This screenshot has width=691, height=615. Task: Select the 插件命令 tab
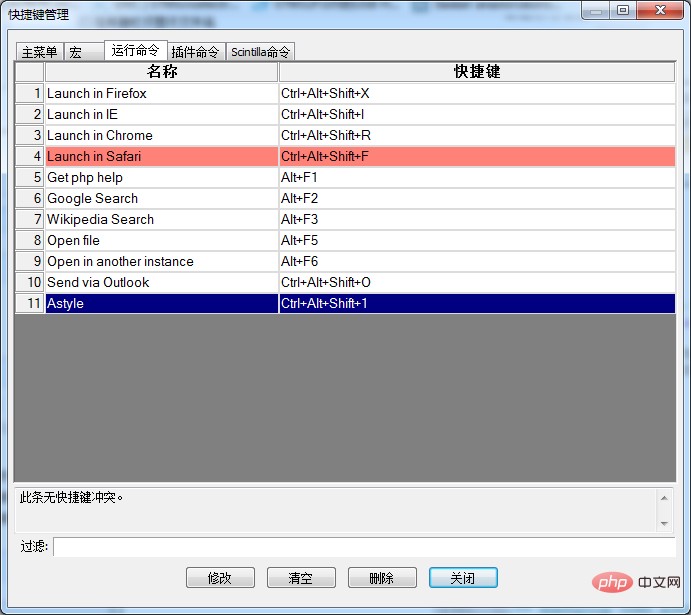point(195,52)
